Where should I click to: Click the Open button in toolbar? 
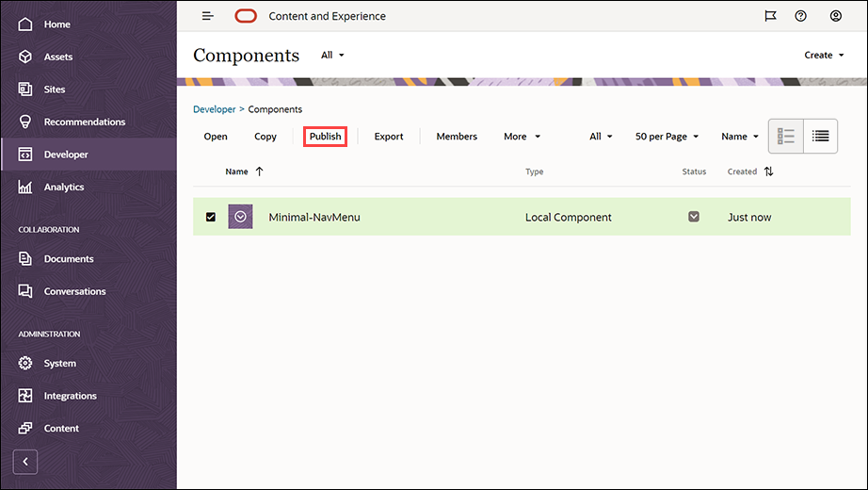point(216,137)
